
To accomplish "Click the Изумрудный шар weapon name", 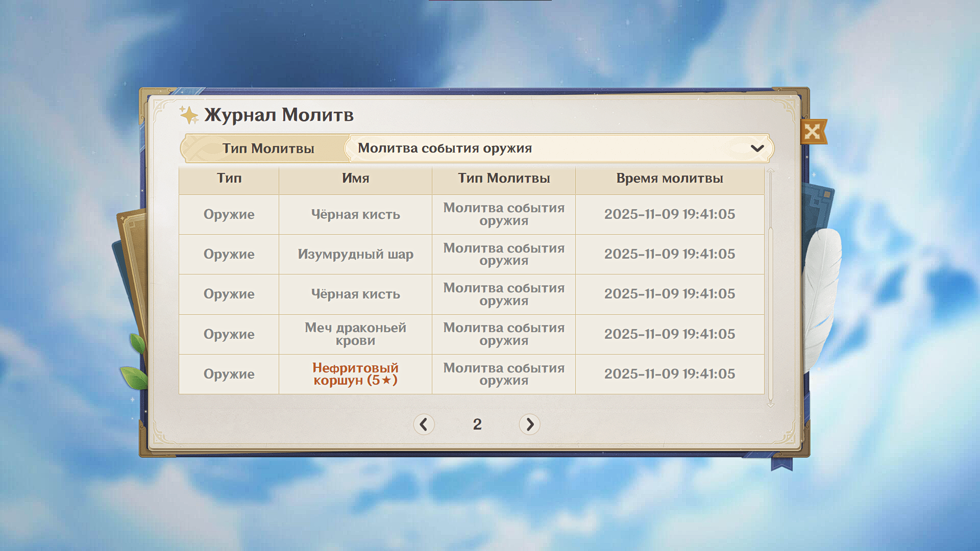I will 355,254.
